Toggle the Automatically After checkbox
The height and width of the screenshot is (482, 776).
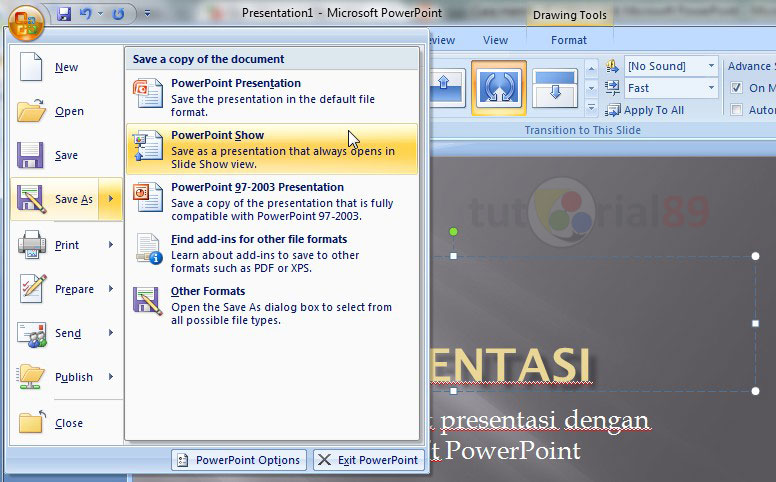pyautogui.click(x=736, y=109)
